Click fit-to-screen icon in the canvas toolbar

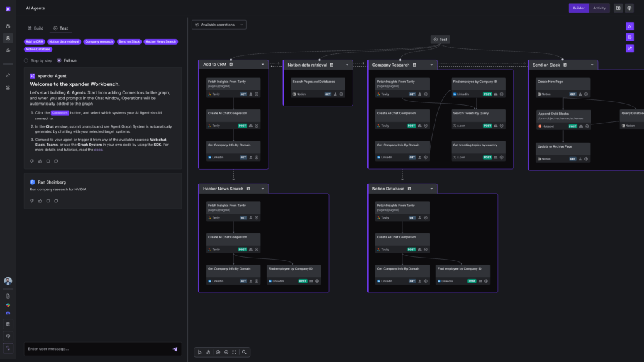coord(235,352)
